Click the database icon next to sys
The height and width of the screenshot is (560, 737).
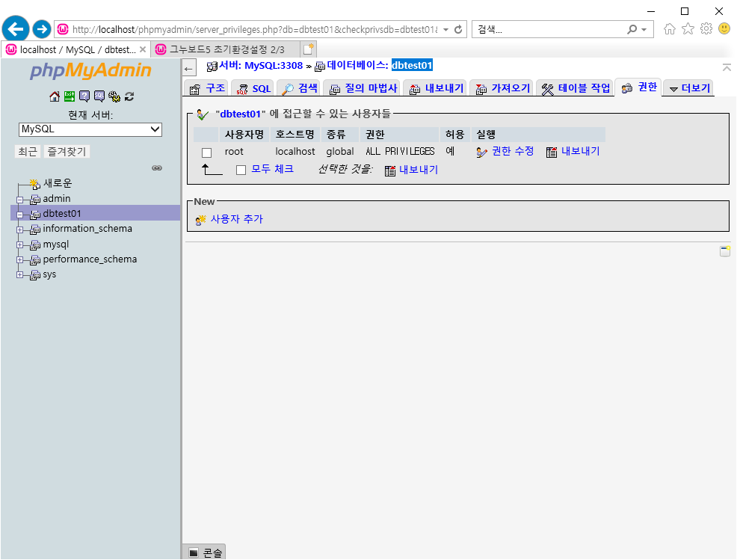pyautogui.click(x=35, y=275)
